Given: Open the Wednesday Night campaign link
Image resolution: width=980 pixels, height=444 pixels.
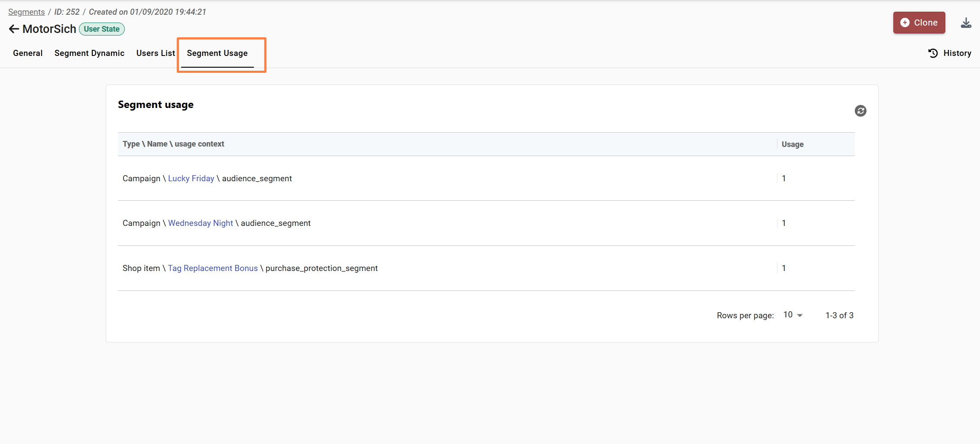Looking at the screenshot, I should 201,223.
